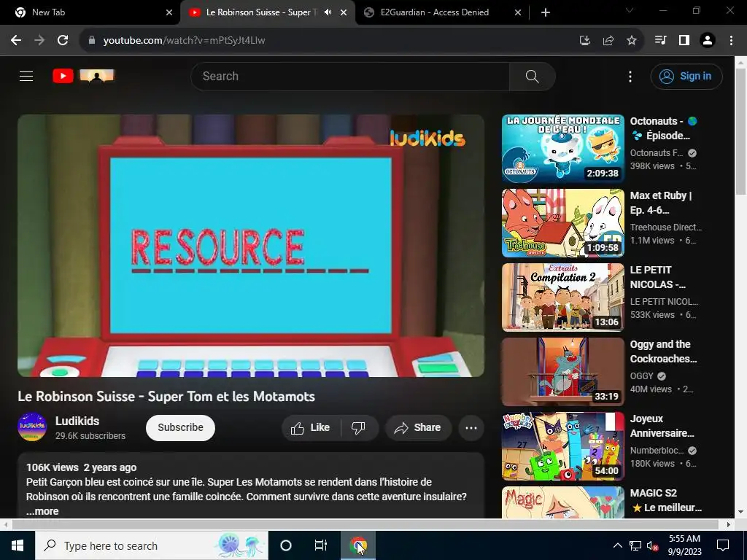This screenshot has height=560, width=747.
Task: Click the OGGY channel name
Action: [x=641, y=376]
